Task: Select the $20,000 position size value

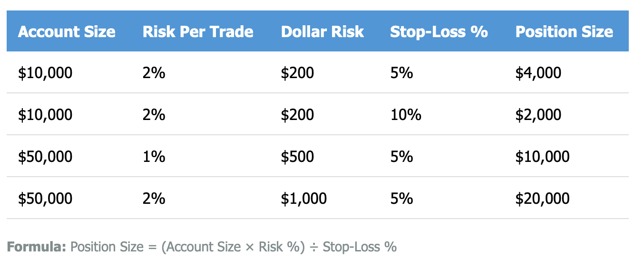Action: [542, 199]
